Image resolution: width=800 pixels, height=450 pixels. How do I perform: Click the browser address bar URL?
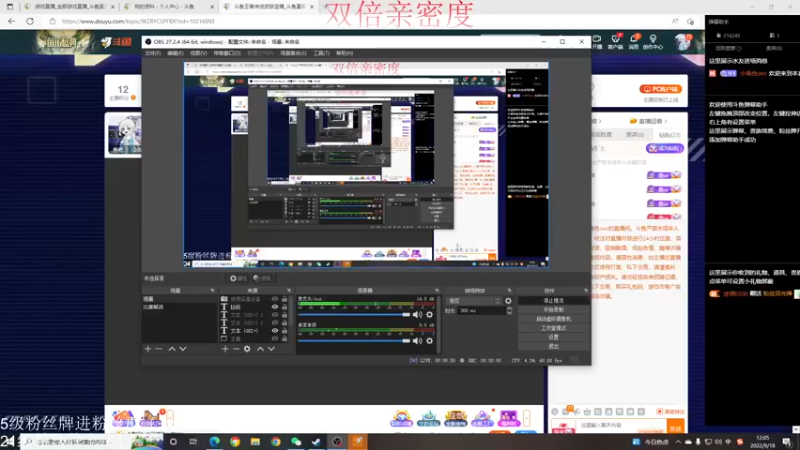tap(138, 21)
